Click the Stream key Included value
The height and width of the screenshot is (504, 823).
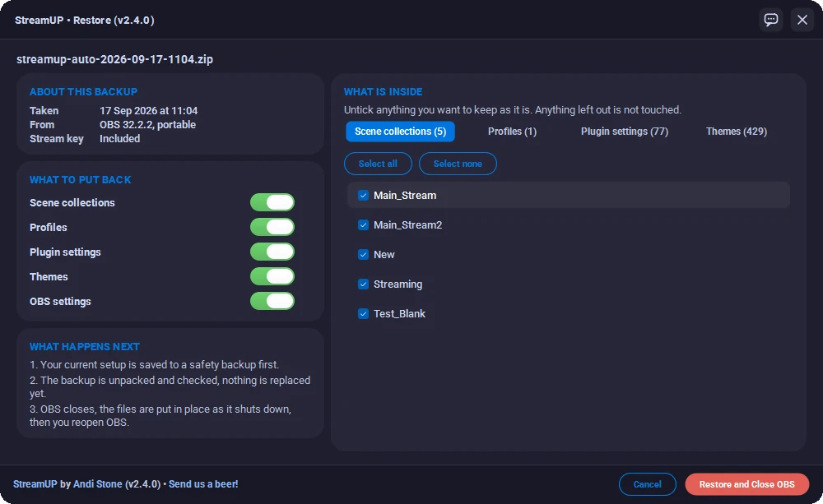point(119,139)
